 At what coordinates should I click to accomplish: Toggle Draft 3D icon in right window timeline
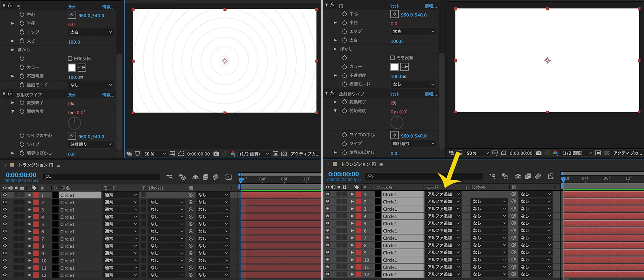tap(505, 176)
